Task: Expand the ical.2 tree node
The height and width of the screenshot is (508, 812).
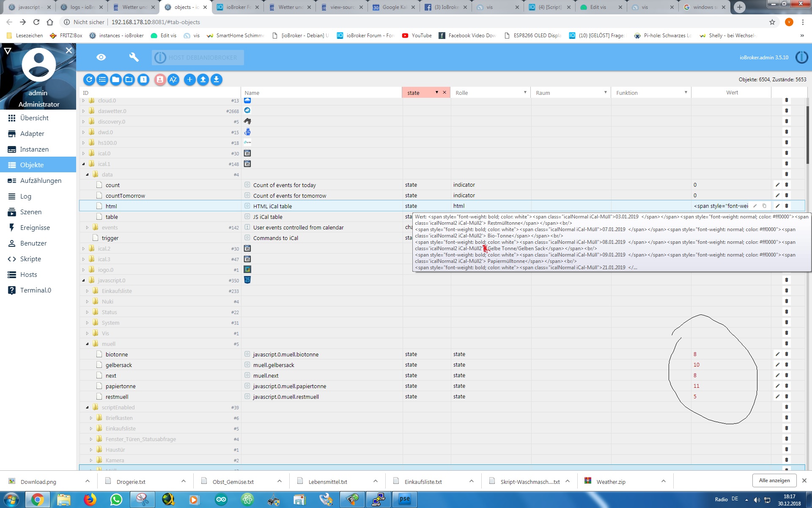Action: pyautogui.click(x=83, y=248)
